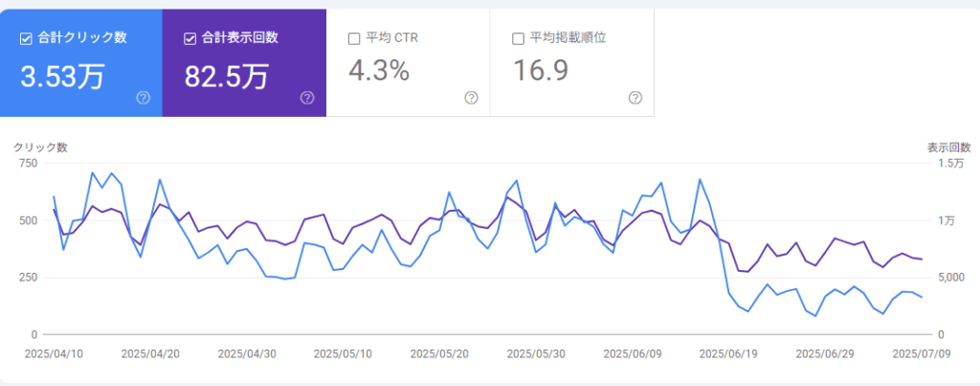
Task: Click the 2025/05/10 date on x-axis
Action: [343, 353]
